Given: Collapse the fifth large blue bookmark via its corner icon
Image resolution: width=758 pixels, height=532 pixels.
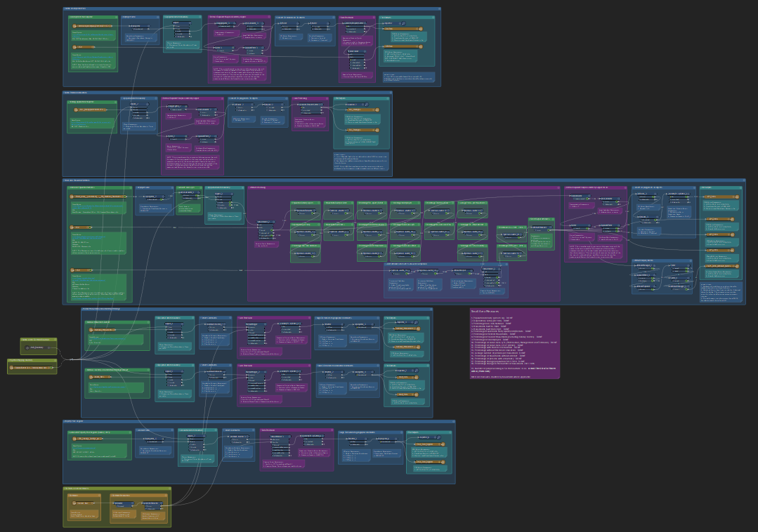Looking at the screenshot, I should tap(453, 422).
